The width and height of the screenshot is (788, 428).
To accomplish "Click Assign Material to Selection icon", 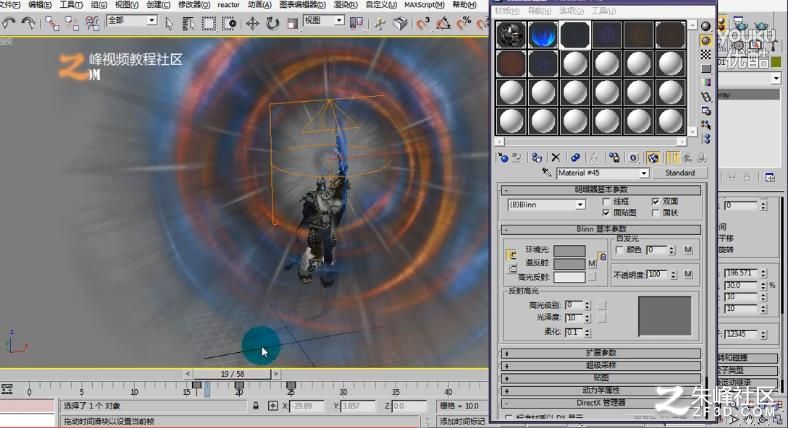I will [537, 158].
